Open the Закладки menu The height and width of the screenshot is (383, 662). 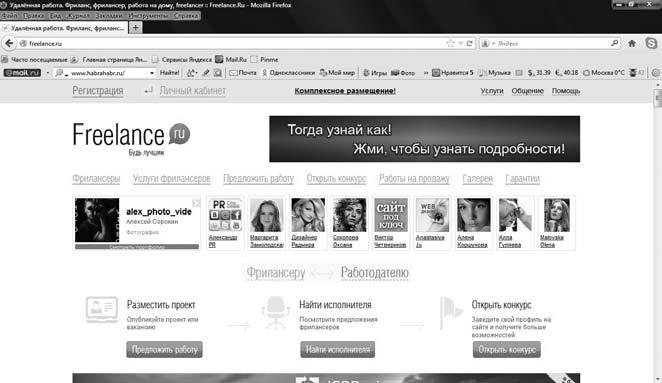(109, 16)
